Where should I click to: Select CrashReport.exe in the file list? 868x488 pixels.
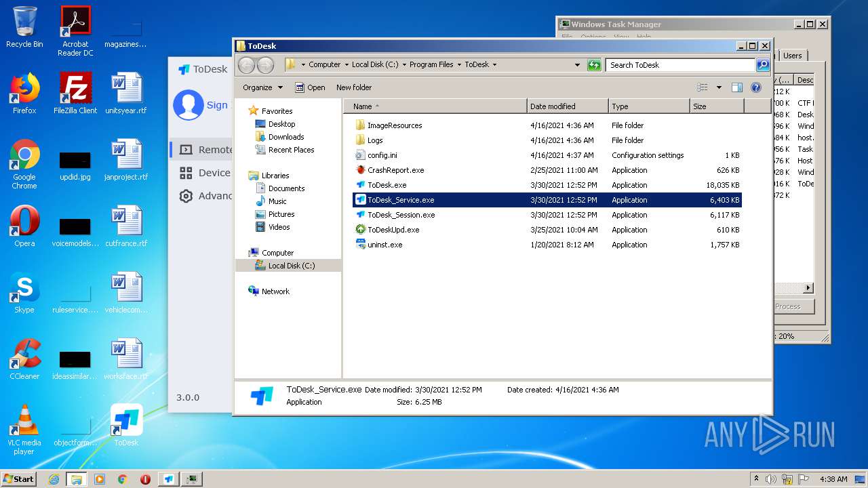(x=395, y=170)
